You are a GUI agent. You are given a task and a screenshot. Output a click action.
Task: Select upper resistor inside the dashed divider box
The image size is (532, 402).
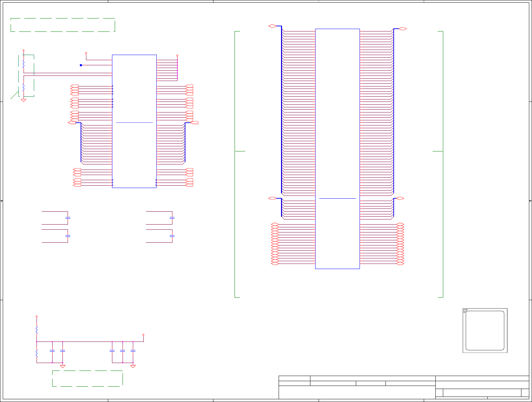(x=24, y=64)
